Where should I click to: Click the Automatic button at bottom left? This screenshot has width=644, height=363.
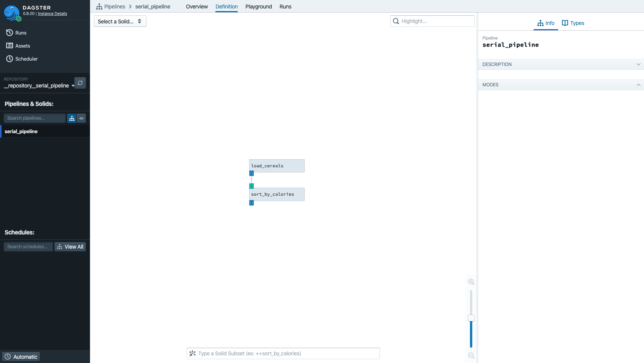(21, 357)
